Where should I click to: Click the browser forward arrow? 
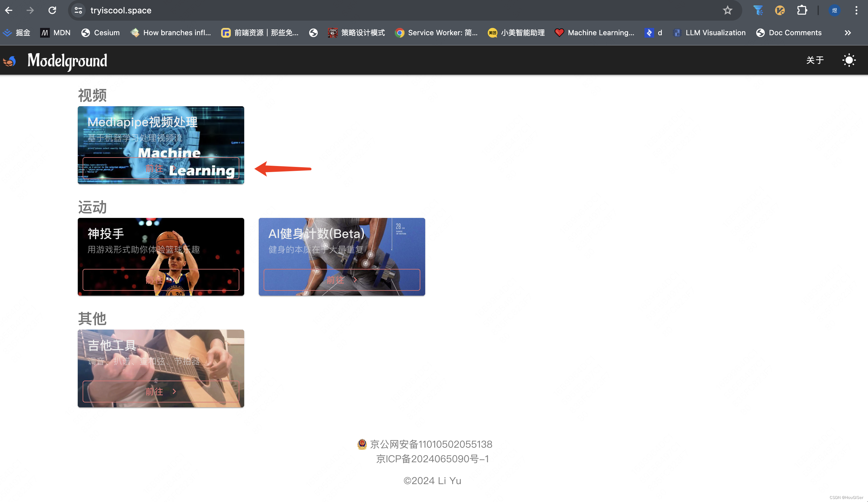click(x=30, y=10)
